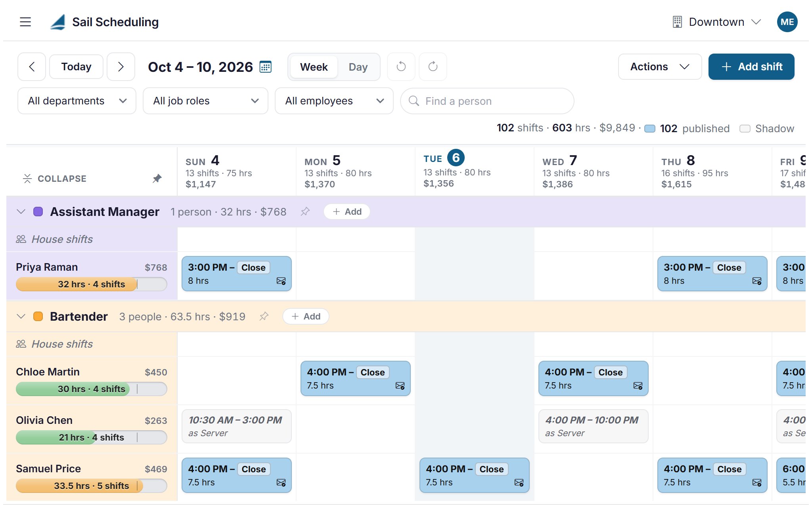Open the Actions dropdown menu
The image size is (812, 508).
[660, 67]
